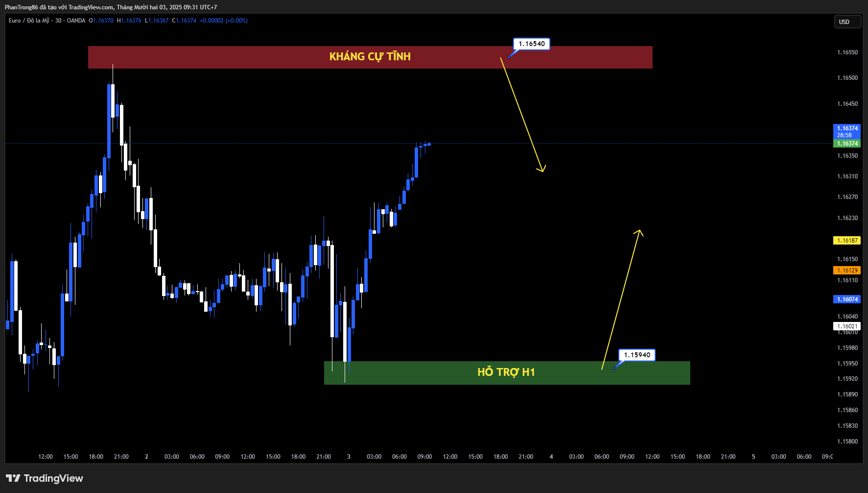
Task: Click the 1.15800 price axis label
Action: tap(847, 442)
